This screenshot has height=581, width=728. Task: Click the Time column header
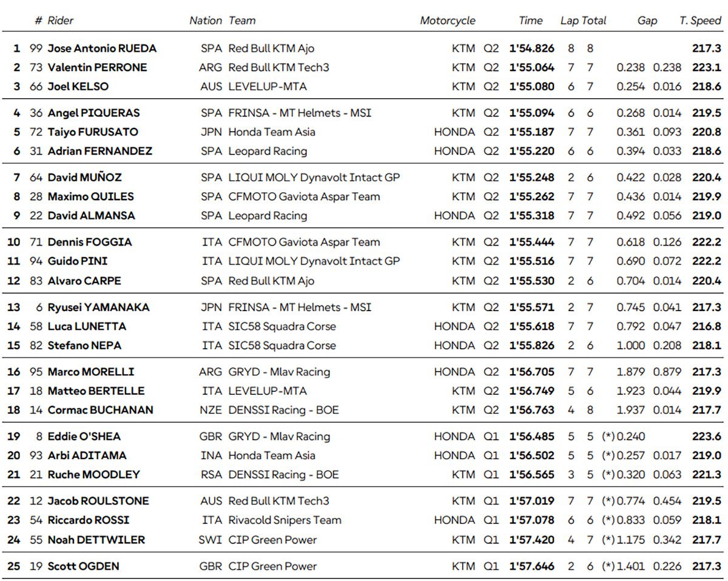[531, 21]
